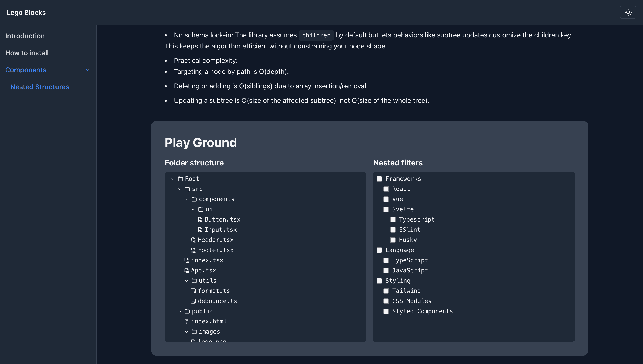The image size is (643, 364).
Task: Select the Footer.tsx tree item
Action: pyautogui.click(x=215, y=250)
